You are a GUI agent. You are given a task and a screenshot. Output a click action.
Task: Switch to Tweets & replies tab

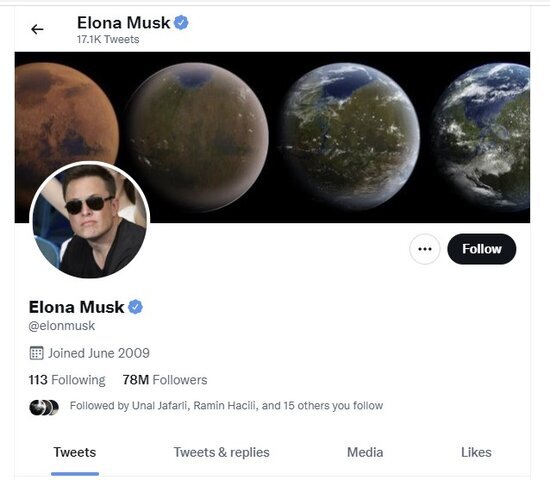222,452
